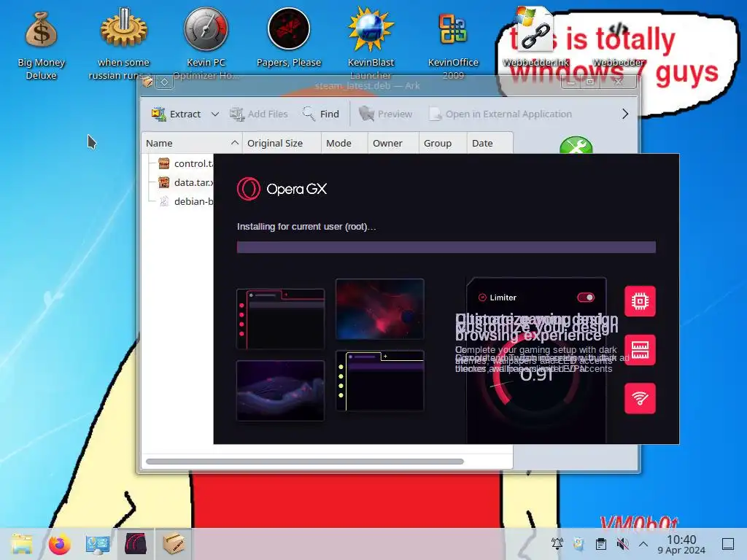The height and width of the screenshot is (560, 747).
Task: Open the notifications bell in the system tray
Action: (x=557, y=543)
